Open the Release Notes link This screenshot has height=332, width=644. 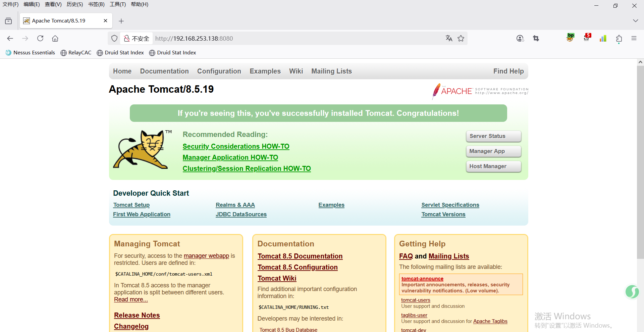click(137, 315)
